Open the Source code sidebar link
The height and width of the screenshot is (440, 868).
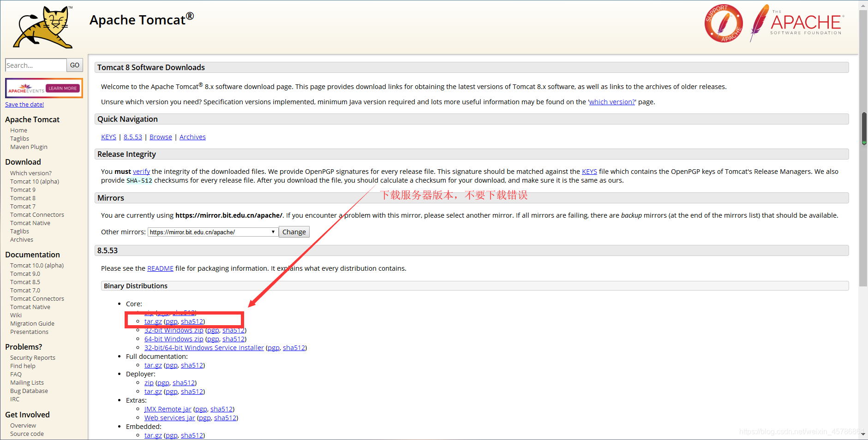27,434
